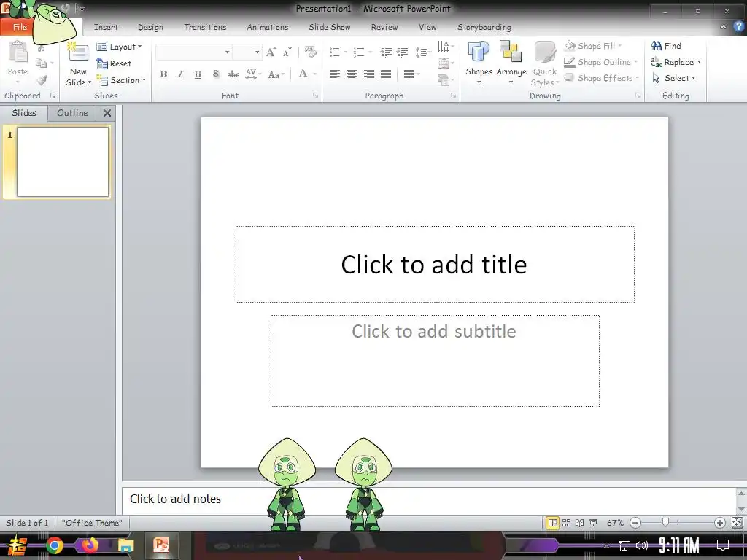
Task: Toggle Strikethrough formatting
Action: [233, 74]
